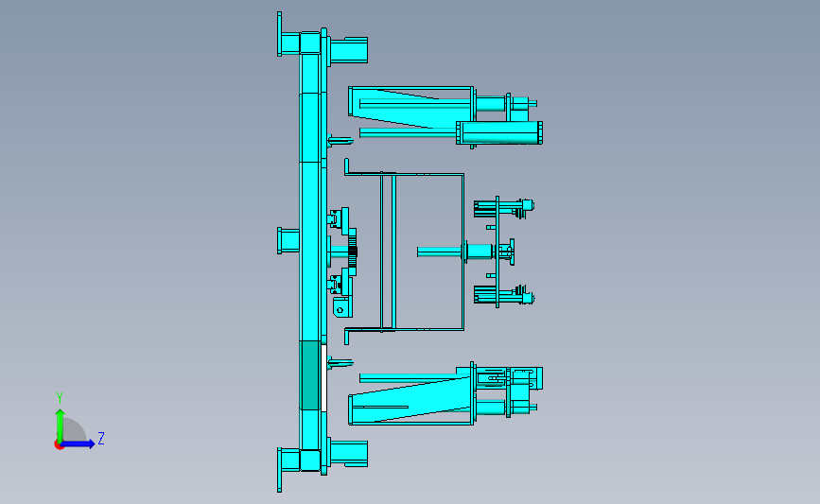Click the green Y axis arrow of the triad
This screenshot has height=504, width=820.
click(61, 426)
